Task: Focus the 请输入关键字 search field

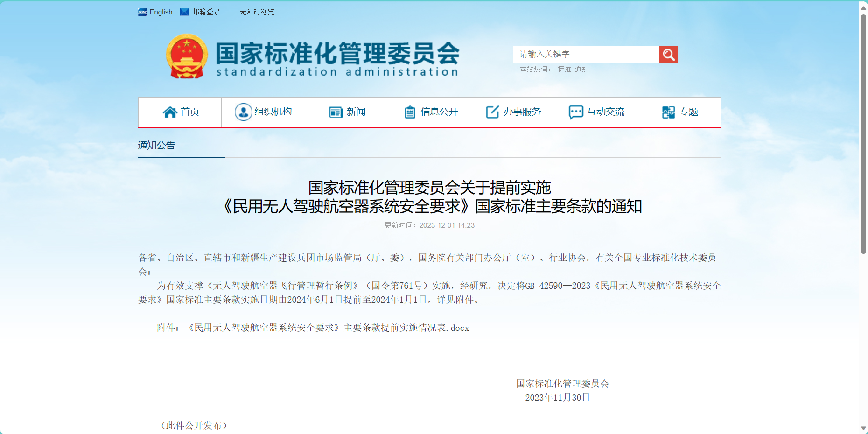Action: [x=586, y=55]
